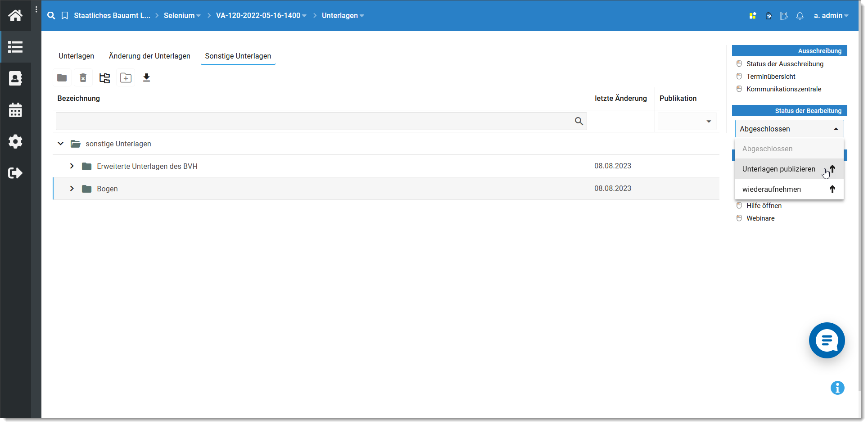Click the yellow squares header icon
Screen dimensions: 868x425
[x=753, y=16]
